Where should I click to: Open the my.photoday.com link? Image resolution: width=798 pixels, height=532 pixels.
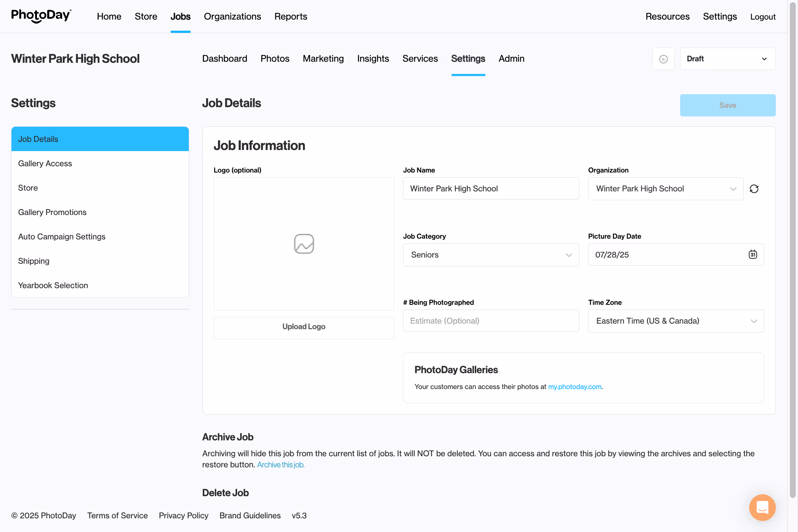click(574, 386)
